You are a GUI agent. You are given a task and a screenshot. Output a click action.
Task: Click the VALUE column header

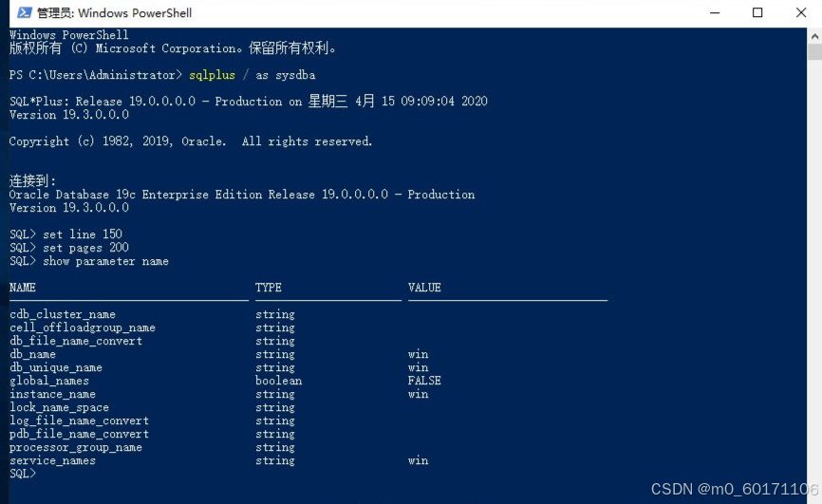pyautogui.click(x=424, y=288)
